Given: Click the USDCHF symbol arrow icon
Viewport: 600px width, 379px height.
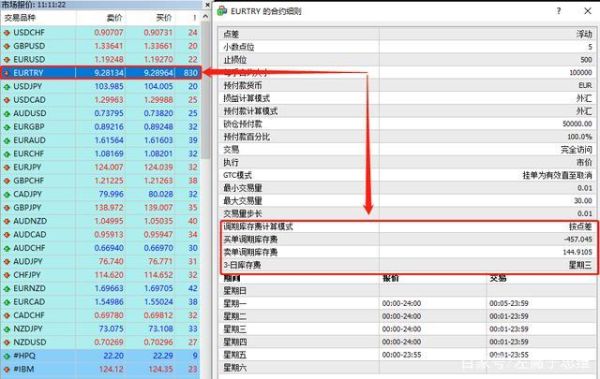Looking at the screenshot, I should (x=7, y=33).
